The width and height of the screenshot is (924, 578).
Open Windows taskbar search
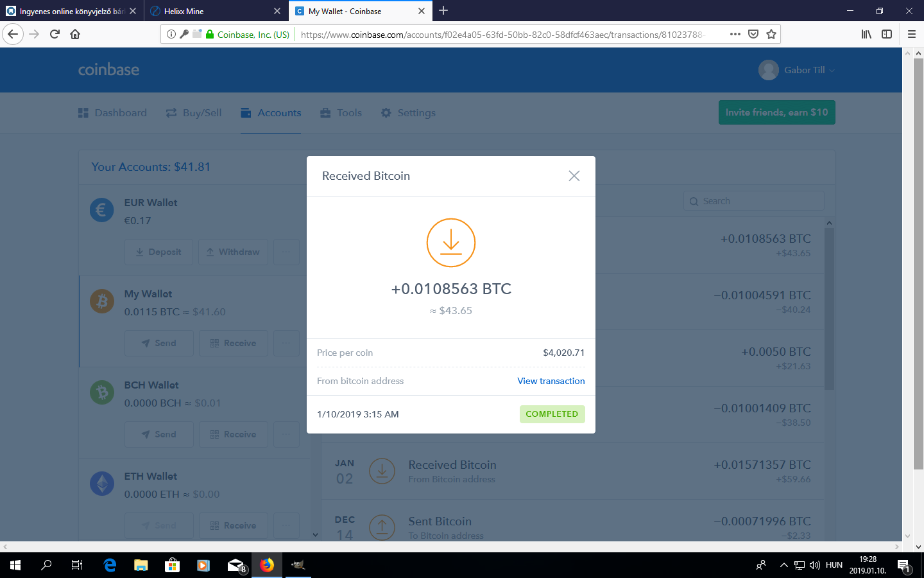pos(46,565)
